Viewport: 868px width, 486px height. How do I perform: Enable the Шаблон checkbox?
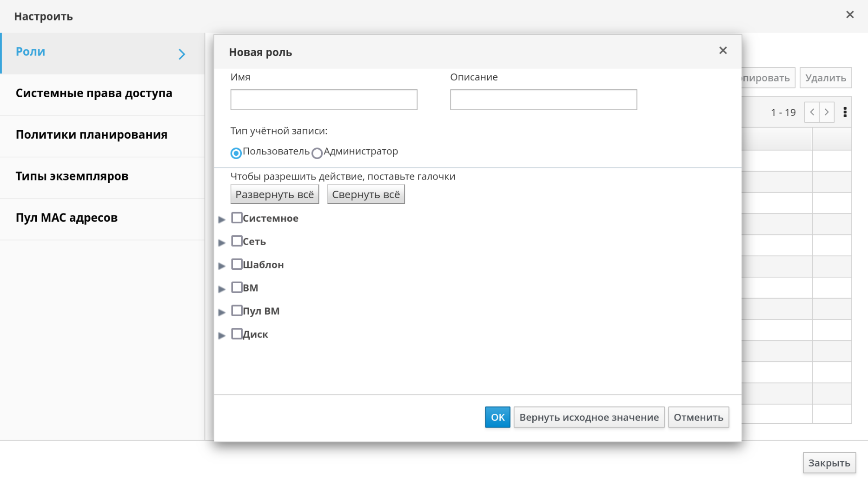(237, 264)
